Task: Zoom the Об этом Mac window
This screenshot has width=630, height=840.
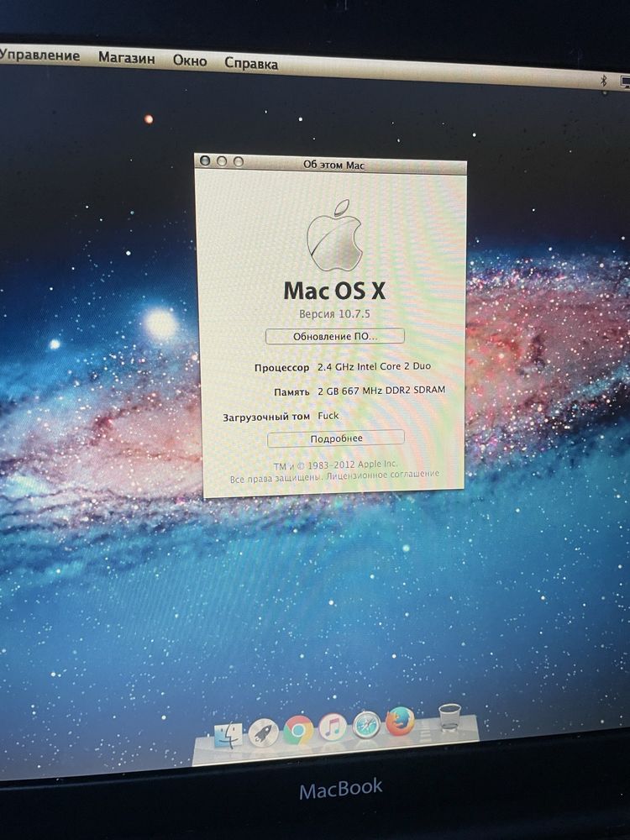Action: click(x=239, y=161)
